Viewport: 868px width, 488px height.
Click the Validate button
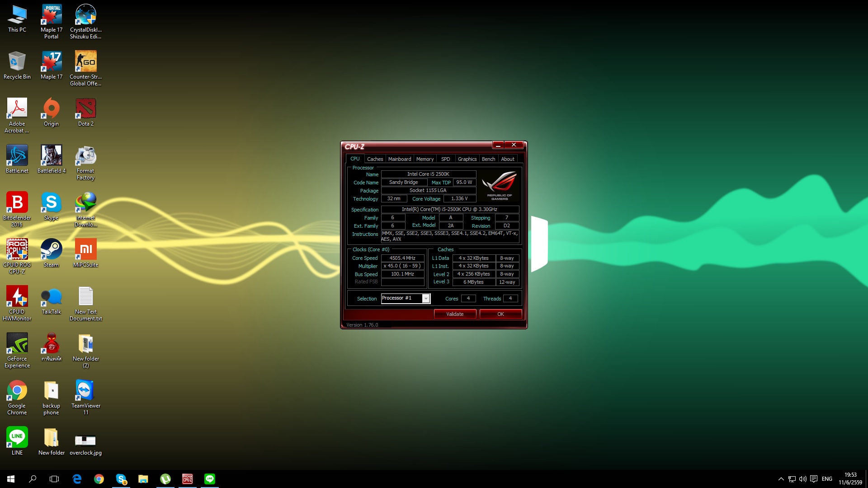point(455,314)
